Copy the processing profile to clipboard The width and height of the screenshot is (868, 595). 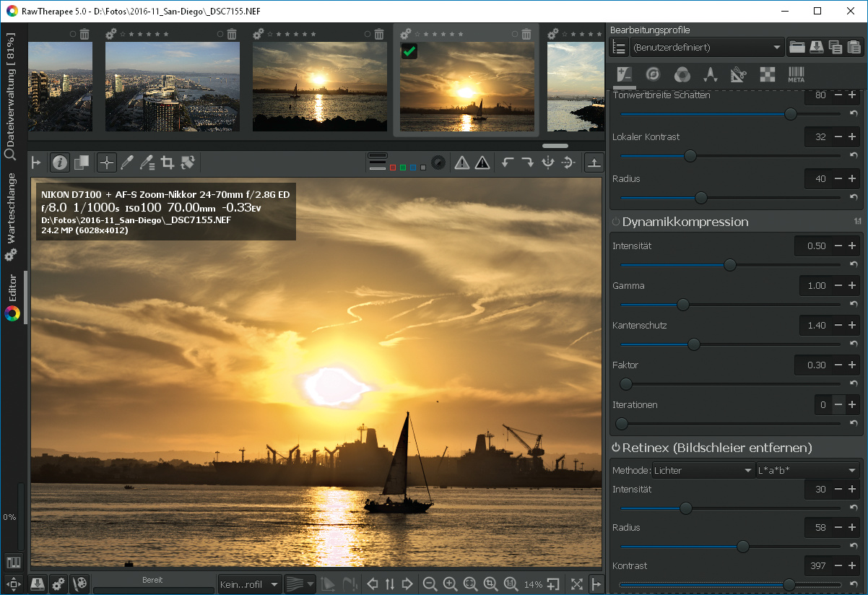coord(836,48)
